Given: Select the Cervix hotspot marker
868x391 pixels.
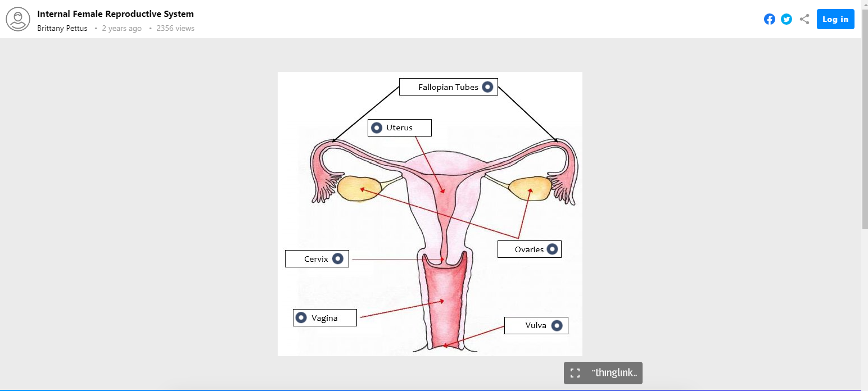Looking at the screenshot, I should coord(337,258).
